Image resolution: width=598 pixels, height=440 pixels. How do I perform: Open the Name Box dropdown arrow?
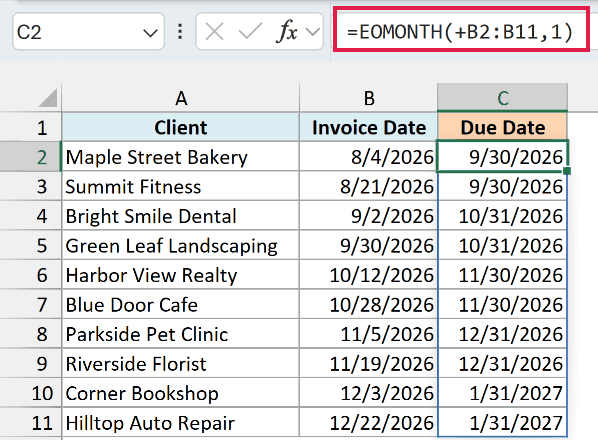(x=150, y=33)
